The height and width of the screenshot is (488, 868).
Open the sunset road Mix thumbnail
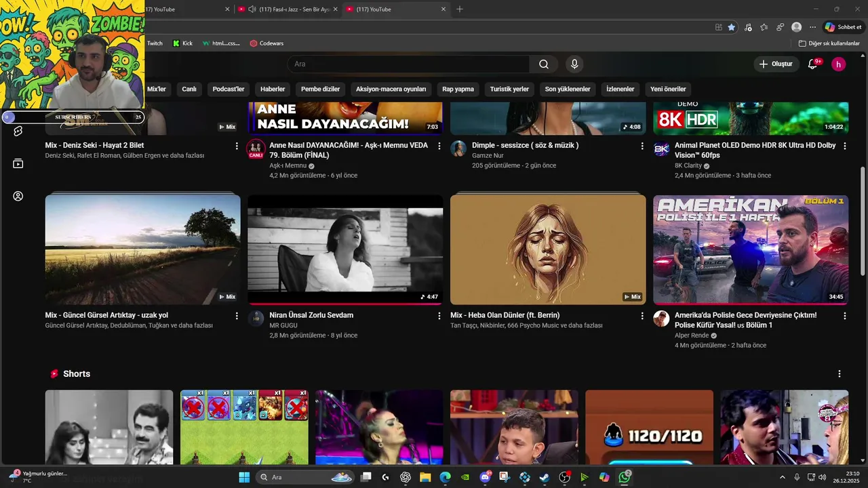[142, 249]
